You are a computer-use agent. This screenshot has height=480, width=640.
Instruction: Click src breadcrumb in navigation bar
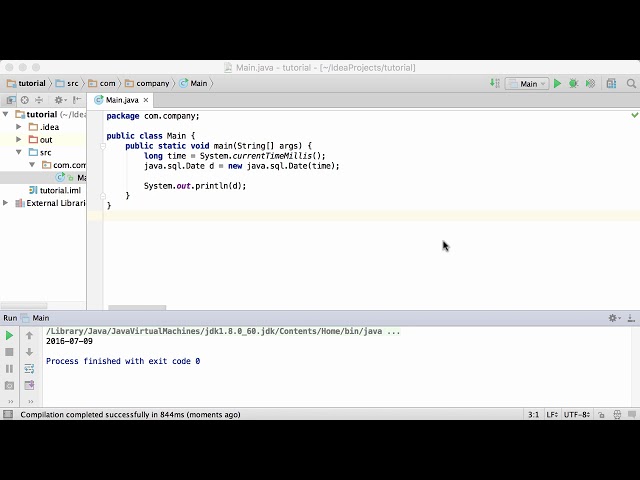point(67,83)
